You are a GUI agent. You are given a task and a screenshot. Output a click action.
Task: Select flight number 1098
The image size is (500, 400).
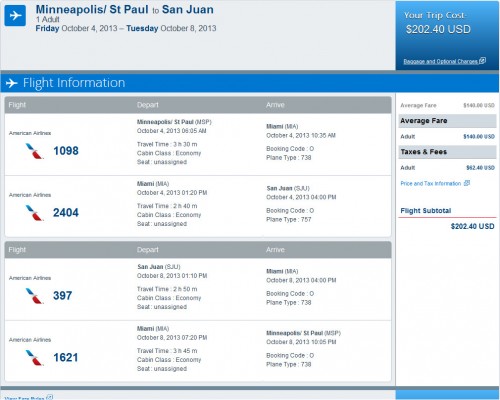click(66, 151)
